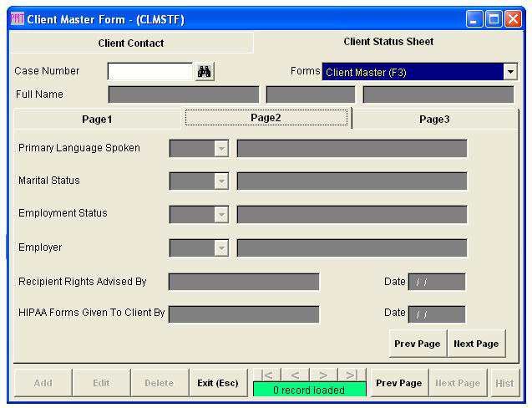Switch to the Page1 tab
This screenshot has width=532, height=408.
(97, 120)
